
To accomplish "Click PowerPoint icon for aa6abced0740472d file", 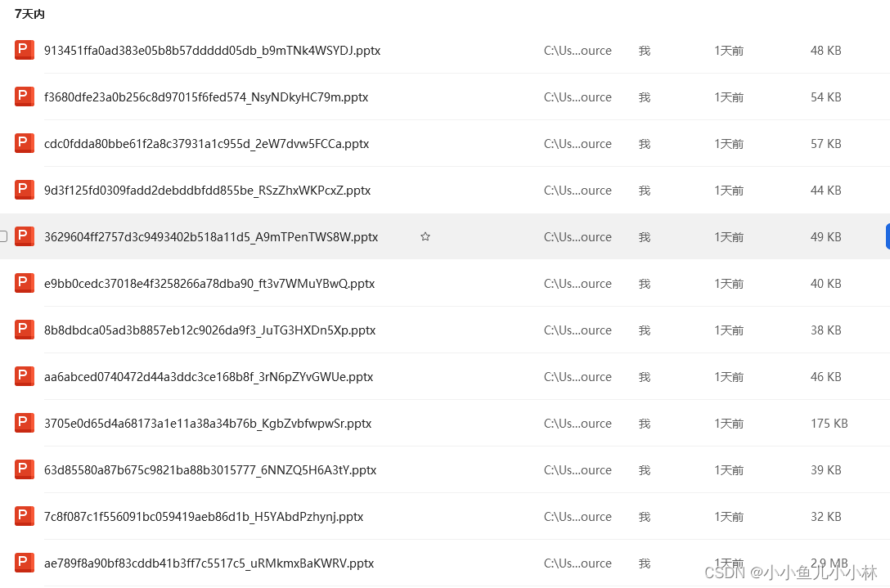I will [x=25, y=376].
